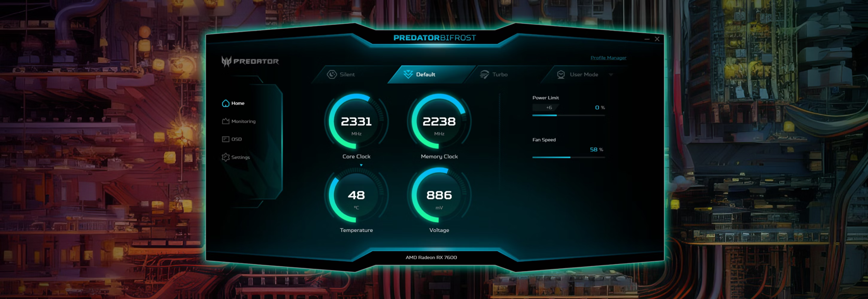Click the +6 Power Limit value box
This screenshot has width=868, height=299.
[546, 107]
